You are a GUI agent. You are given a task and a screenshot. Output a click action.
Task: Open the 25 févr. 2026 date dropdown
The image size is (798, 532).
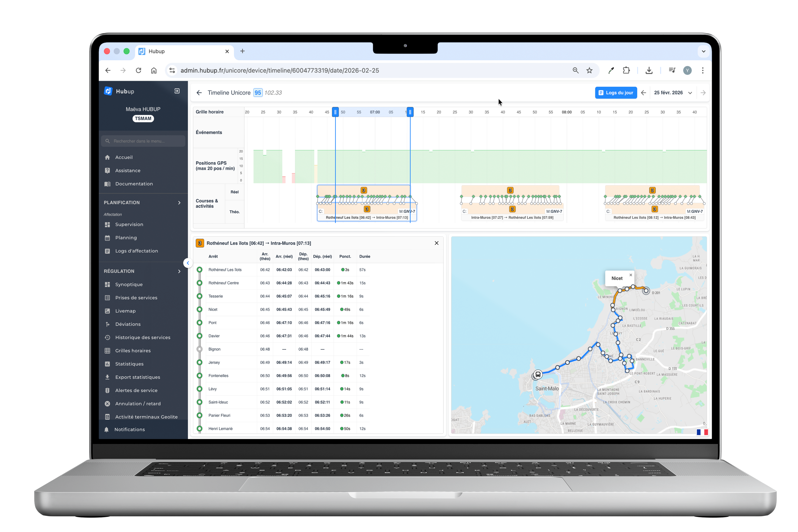click(x=672, y=93)
